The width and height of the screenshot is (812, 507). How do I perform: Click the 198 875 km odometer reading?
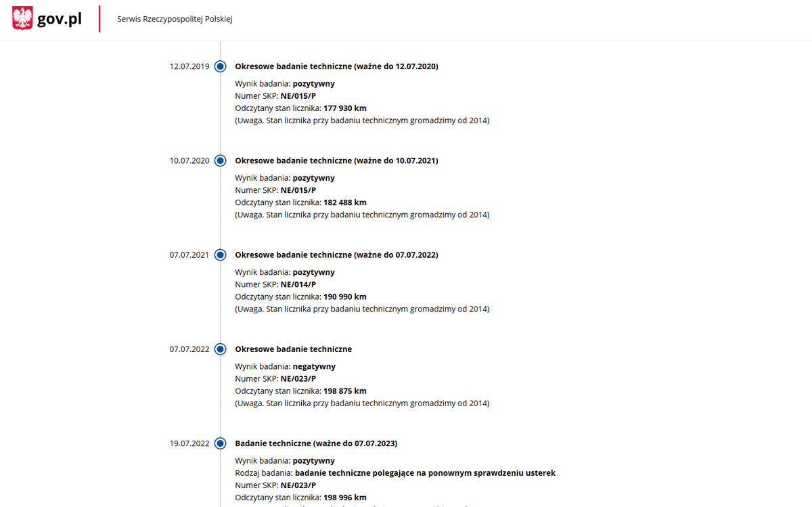click(x=345, y=391)
